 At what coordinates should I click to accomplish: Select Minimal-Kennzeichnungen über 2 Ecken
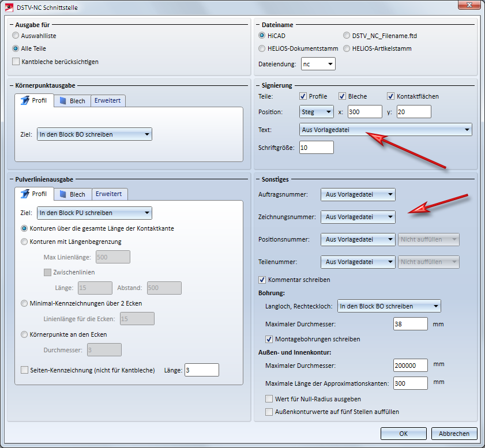point(24,304)
